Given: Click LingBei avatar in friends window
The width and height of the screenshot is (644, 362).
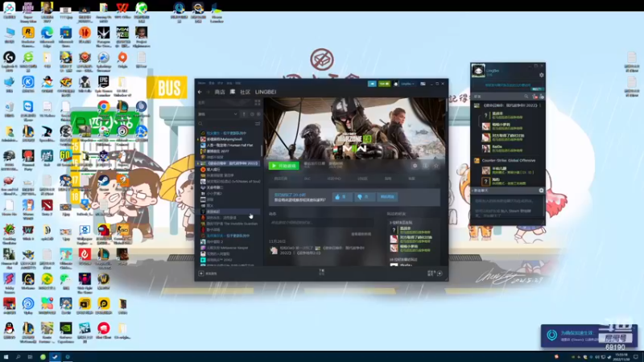Looking at the screenshot, I should [x=478, y=71].
